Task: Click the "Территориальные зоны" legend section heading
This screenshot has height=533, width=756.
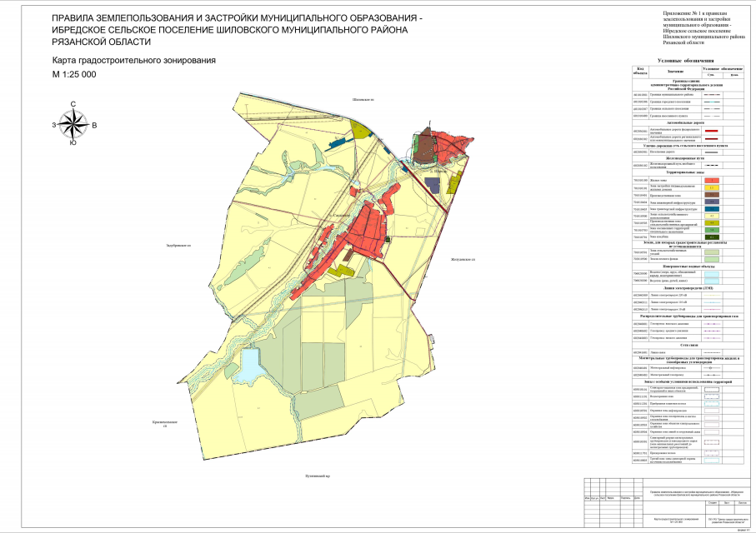Action: 685,172
